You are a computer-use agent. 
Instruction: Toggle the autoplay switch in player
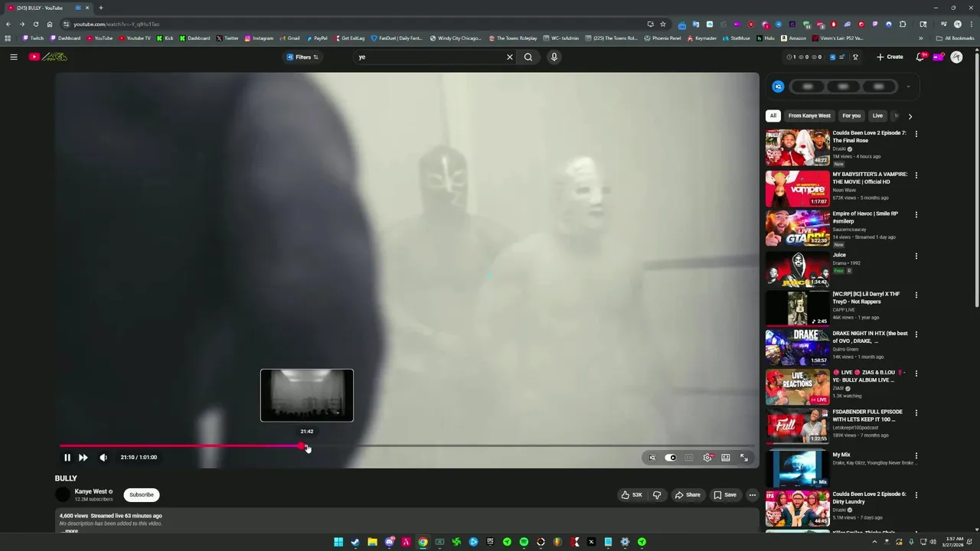click(671, 458)
